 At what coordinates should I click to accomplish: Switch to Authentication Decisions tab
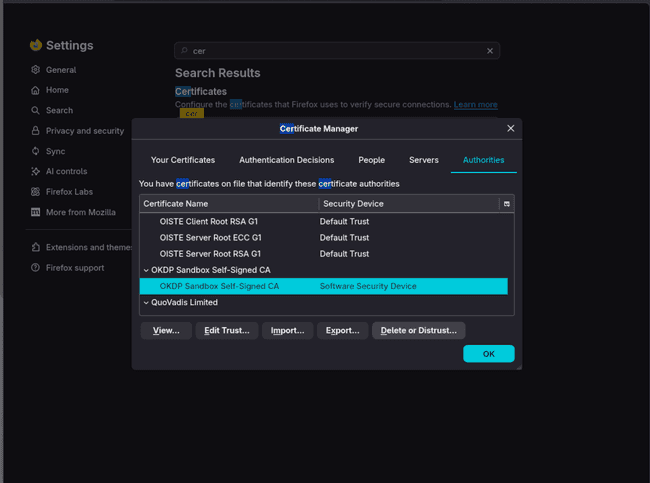point(286,160)
